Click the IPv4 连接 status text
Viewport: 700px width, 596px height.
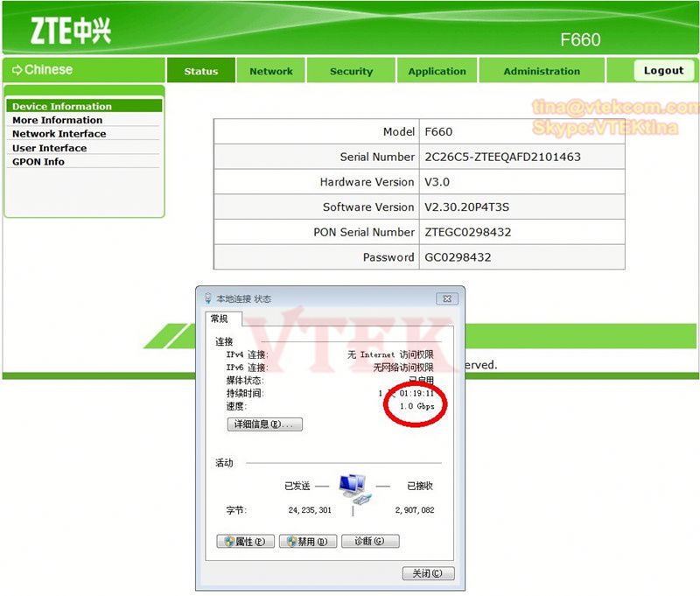[390, 354]
